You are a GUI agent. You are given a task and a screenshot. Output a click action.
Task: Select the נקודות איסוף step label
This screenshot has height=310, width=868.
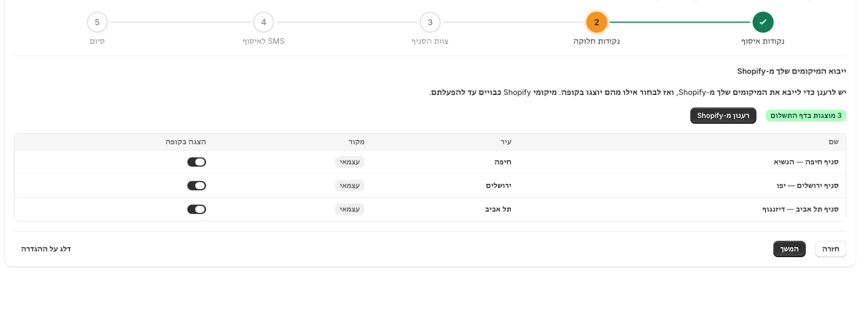[763, 41]
